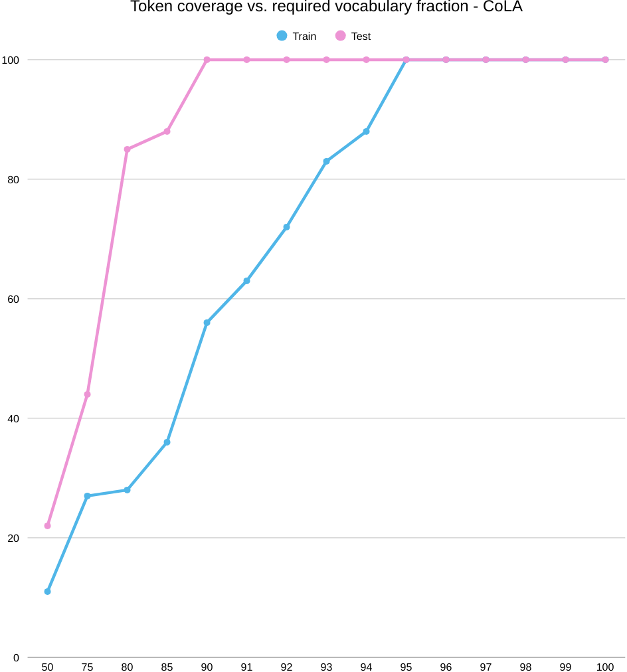Click the pink Test legend marker

(x=341, y=36)
